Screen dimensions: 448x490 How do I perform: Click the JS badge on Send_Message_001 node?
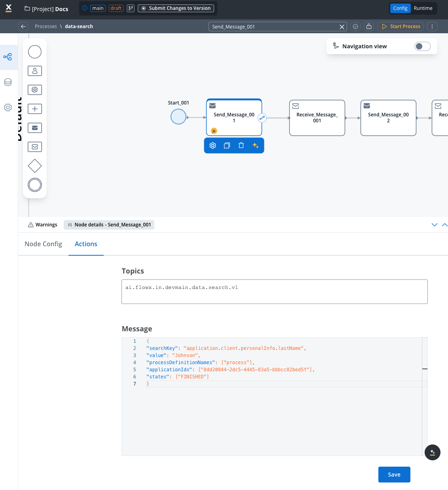point(214,131)
